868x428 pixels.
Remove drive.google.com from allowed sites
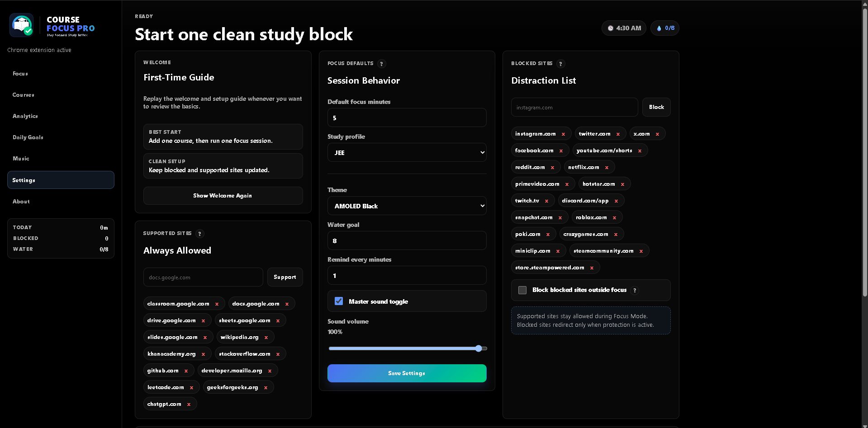203,321
